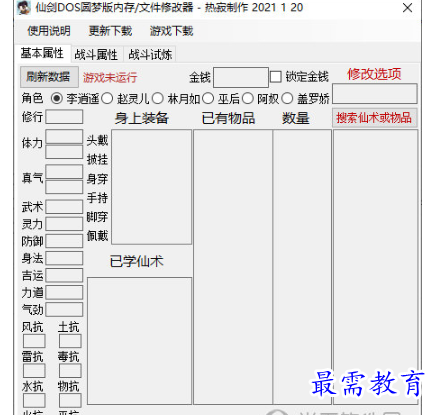Switch to the 战斗试炼 tab
Image resolution: width=433 pixels, height=415 pixels.
pyautogui.click(x=150, y=54)
